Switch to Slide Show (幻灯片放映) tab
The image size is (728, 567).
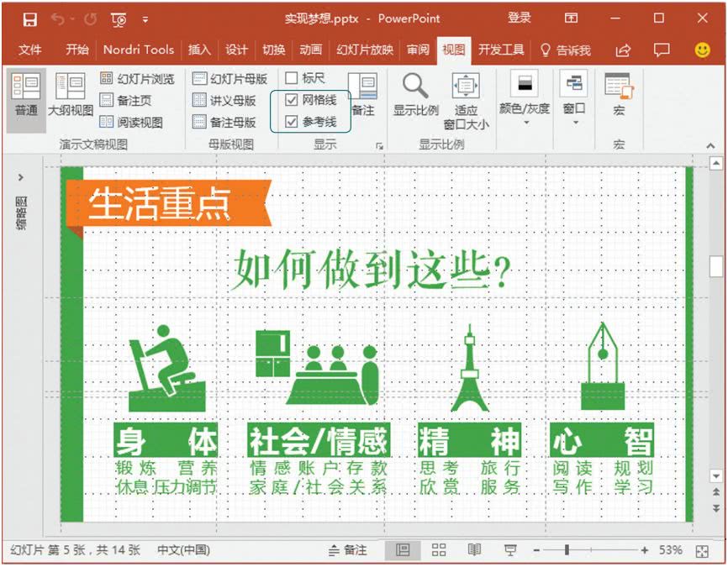coord(364,50)
